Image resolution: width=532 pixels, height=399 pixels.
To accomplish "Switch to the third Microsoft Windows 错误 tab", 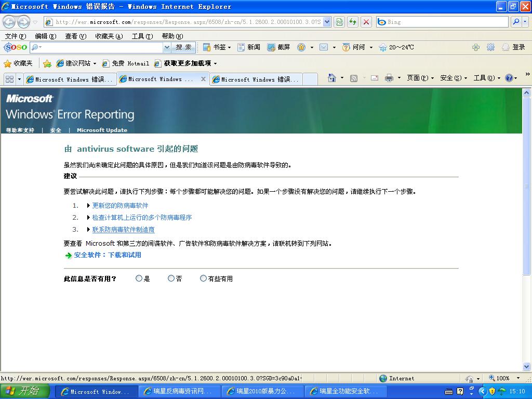I will 256,79.
